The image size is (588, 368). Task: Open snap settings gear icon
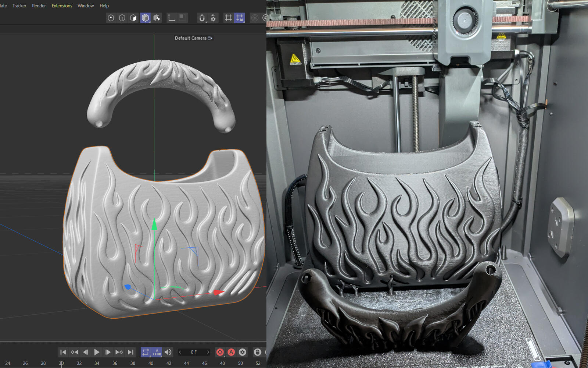click(213, 18)
